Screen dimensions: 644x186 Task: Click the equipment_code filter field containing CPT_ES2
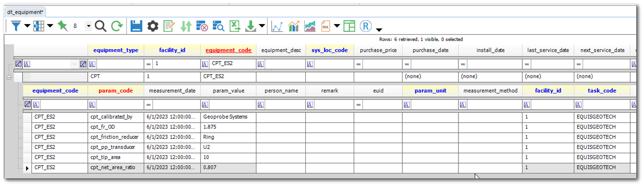pos(232,64)
